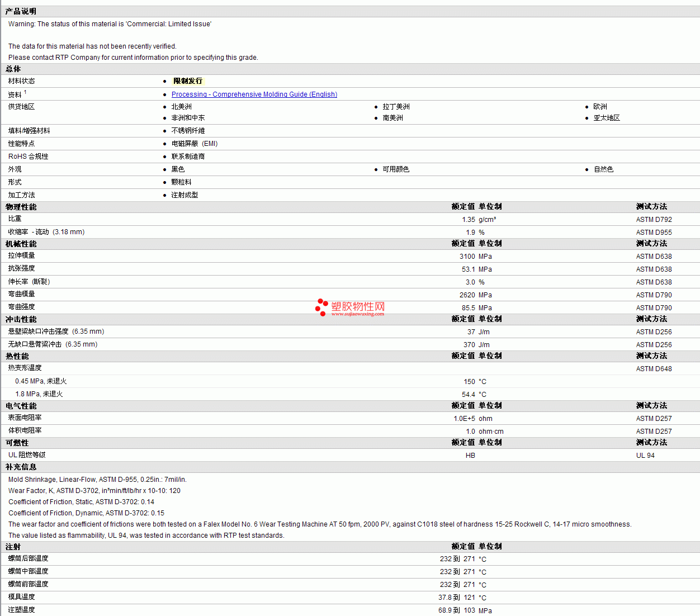Select the '电磁屏蔽 (EMI)' feature text
Screen dimensions: 700x616
(x=195, y=144)
